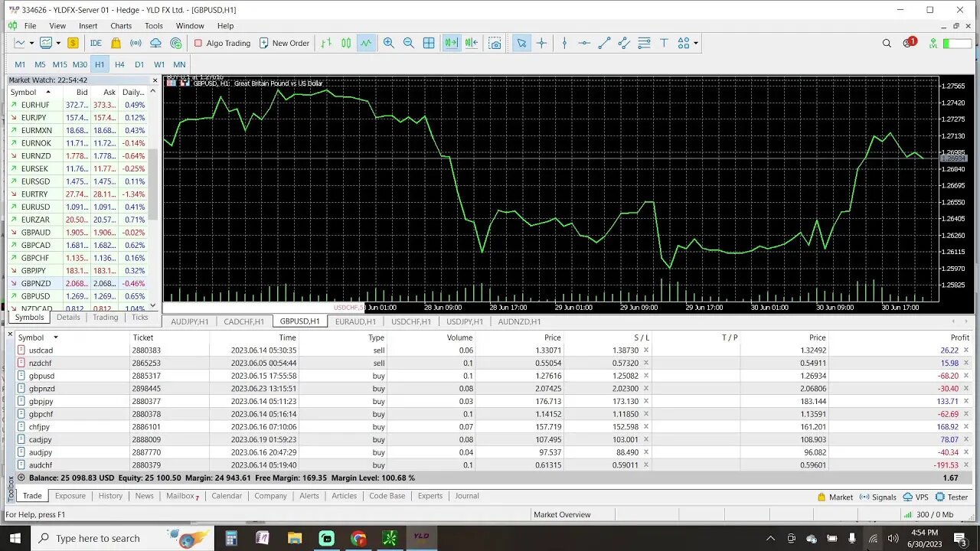This screenshot has height=551, width=980.
Task: Switch to the EURAUD,H1 chart tab
Action: (355, 321)
